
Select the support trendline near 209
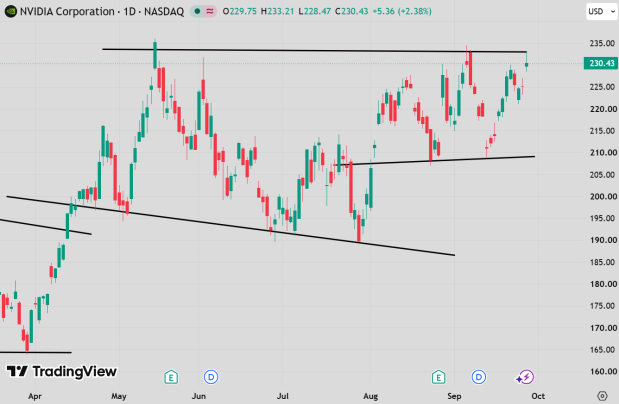click(x=434, y=160)
